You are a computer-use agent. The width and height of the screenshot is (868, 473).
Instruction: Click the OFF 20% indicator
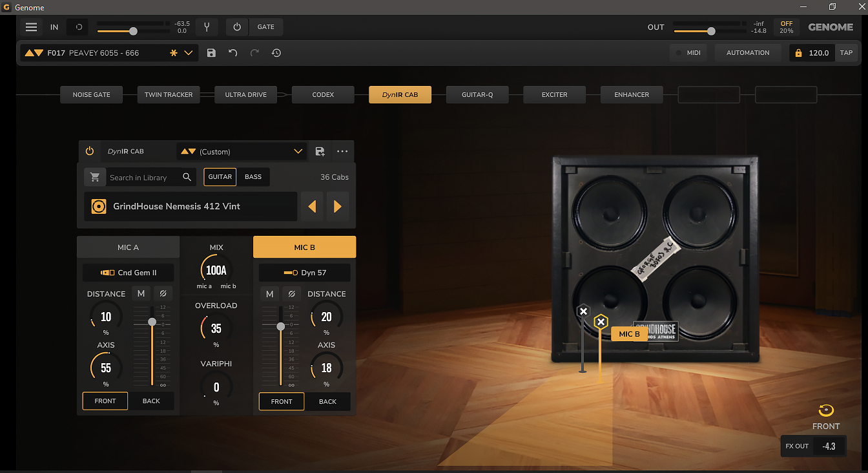click(786, 27)
